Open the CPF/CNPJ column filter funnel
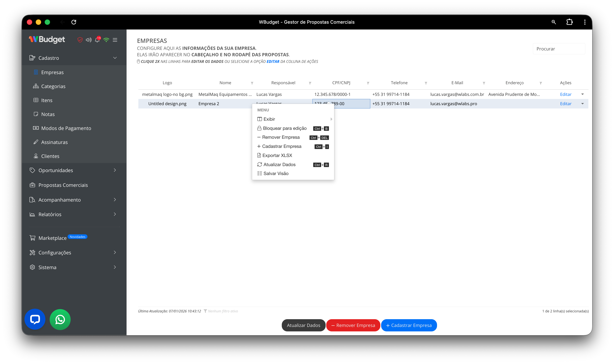The image size is (614, 364). click(x=368, y=83)
